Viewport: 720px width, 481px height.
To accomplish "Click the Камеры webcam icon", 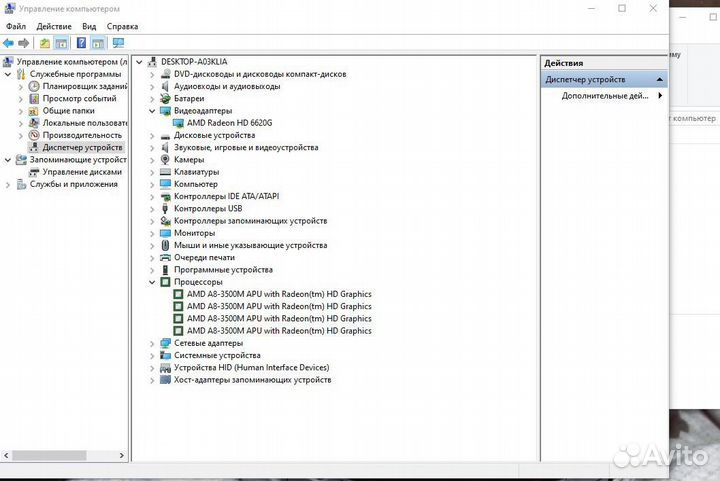I will pos(165,160).
